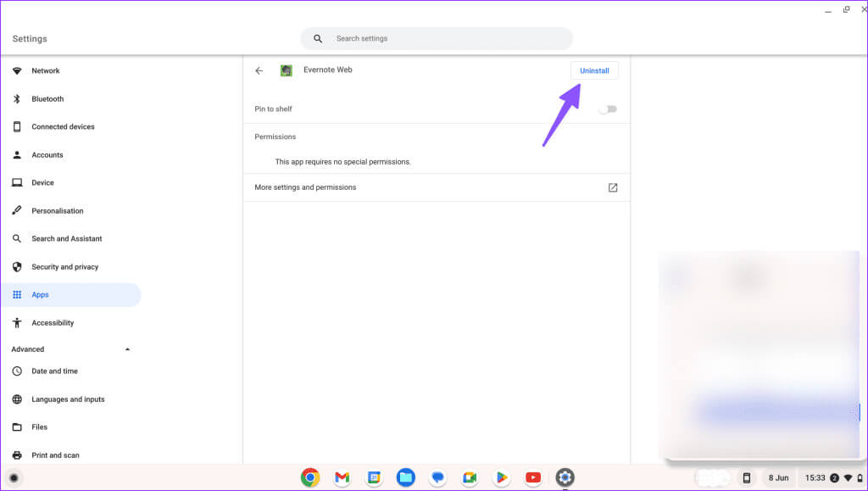868x491 pixels.
Task: Collapse the Advanced section arrow
Action: 127,349
